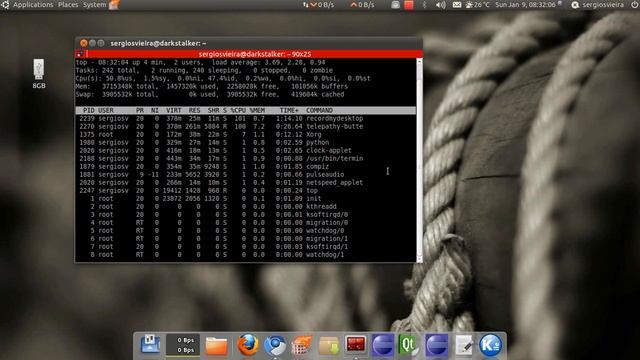Screen dimensions: 640x360
Task: Open the Places menu
Action: tap(68, 4)
